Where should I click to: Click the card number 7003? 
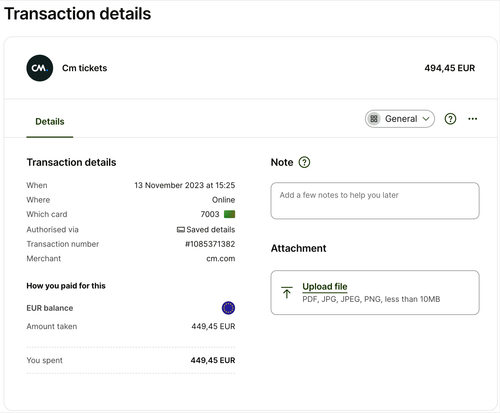coord(210,214)
